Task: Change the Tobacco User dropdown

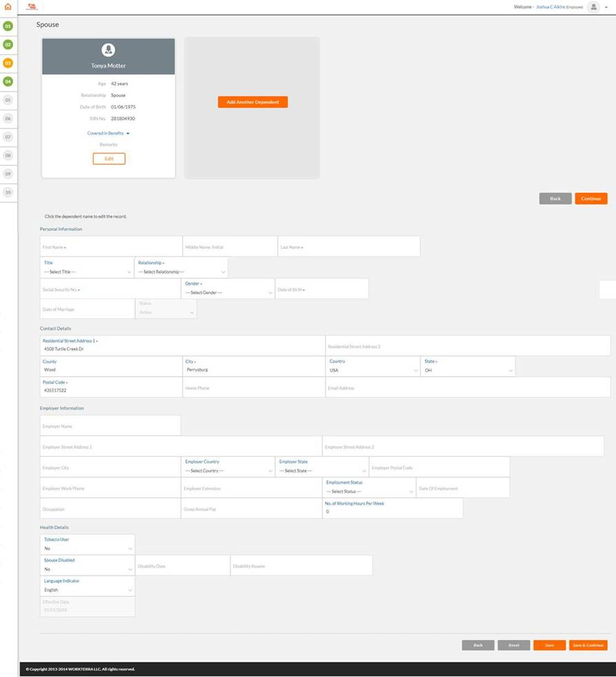Action: 88,549
